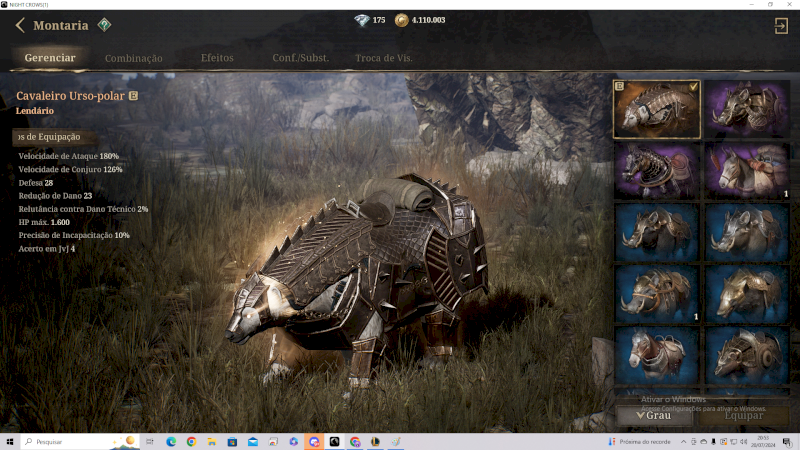800x450 pixels.
Task: Choose the purple dark horse mount thumbnail
Action: 656,170
